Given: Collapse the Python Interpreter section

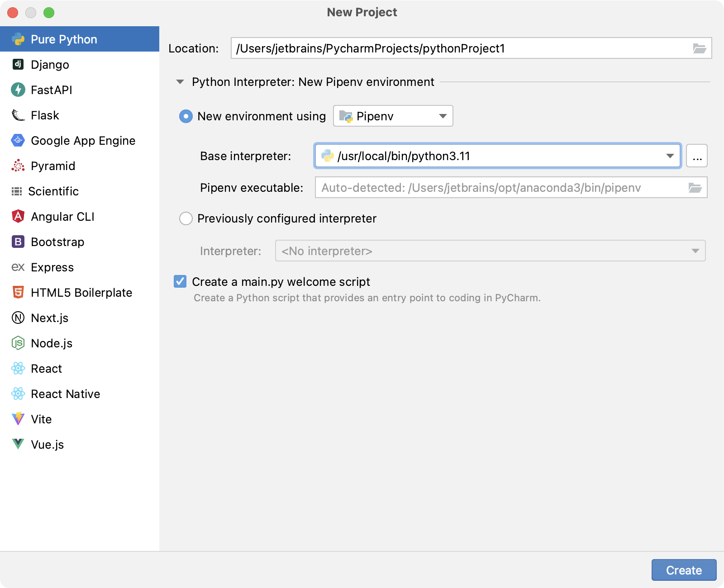Looking at the screenshot, I should [180, 82].
